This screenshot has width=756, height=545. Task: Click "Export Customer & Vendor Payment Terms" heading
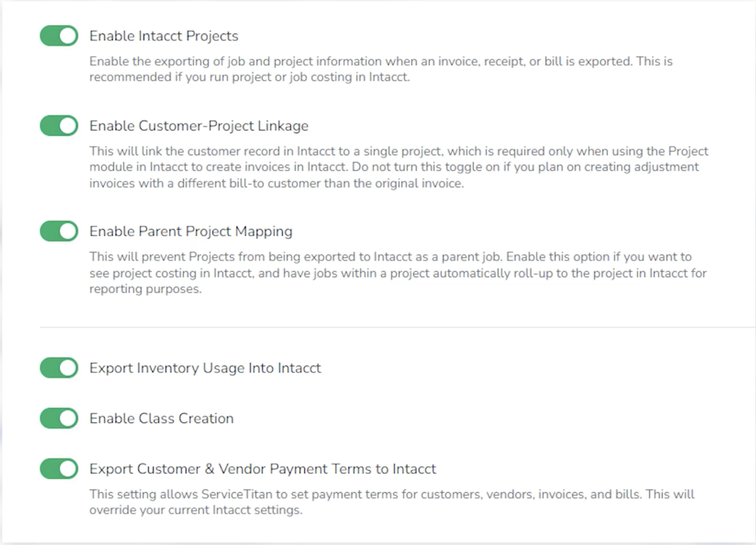point(262,469)
